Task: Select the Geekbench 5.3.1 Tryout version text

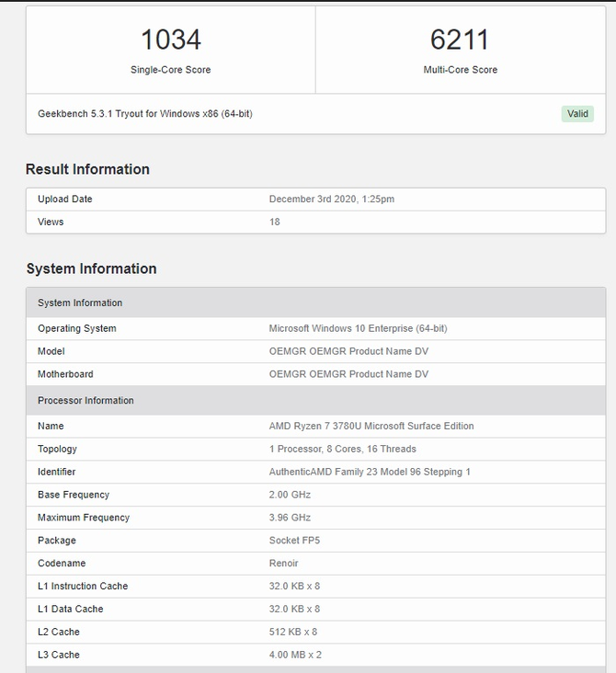Action: point(145,114)
